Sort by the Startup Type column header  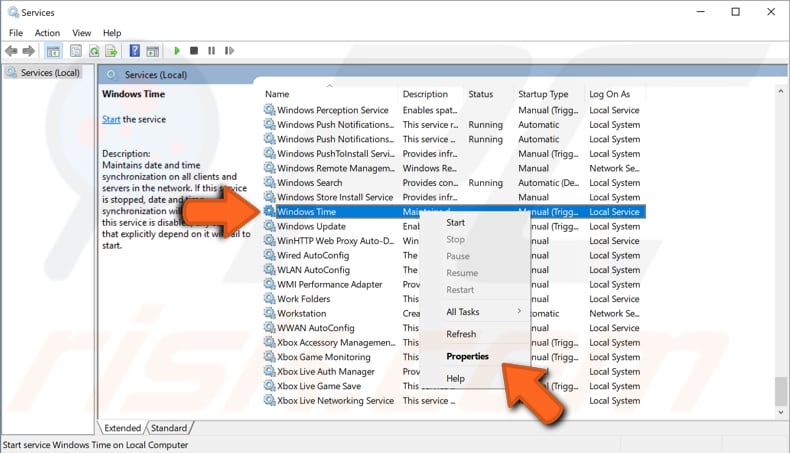point(550,94)
